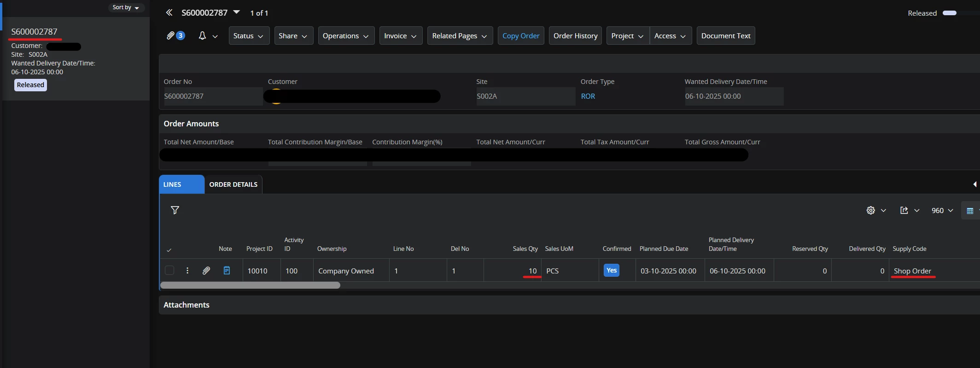Toggle the Confirmed Yes badge
This screenshot has width=980, height=368.
pos(611,270)
